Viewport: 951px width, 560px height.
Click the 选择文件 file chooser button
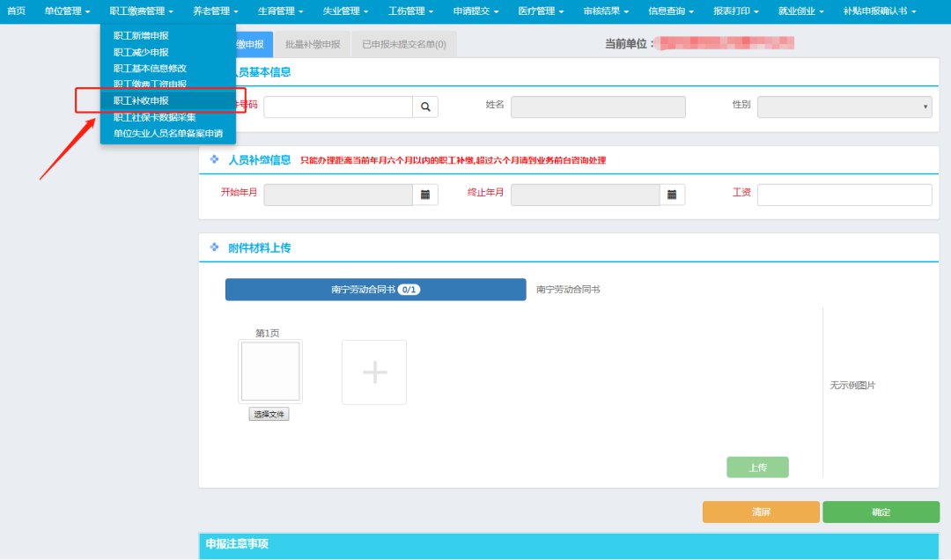(x=270, y=414)
